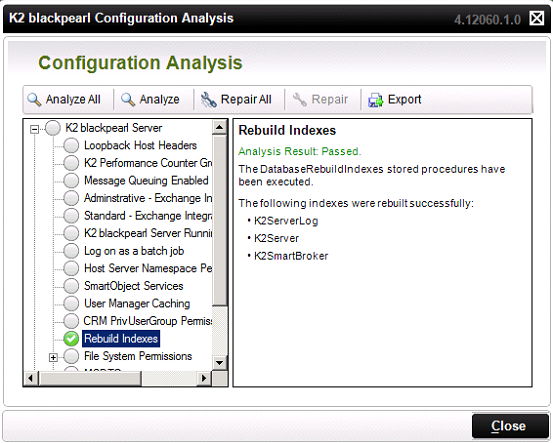Select Host Server Namespace tree item
The height and width of the screenshot is (443, 553).
coord(148,268)
